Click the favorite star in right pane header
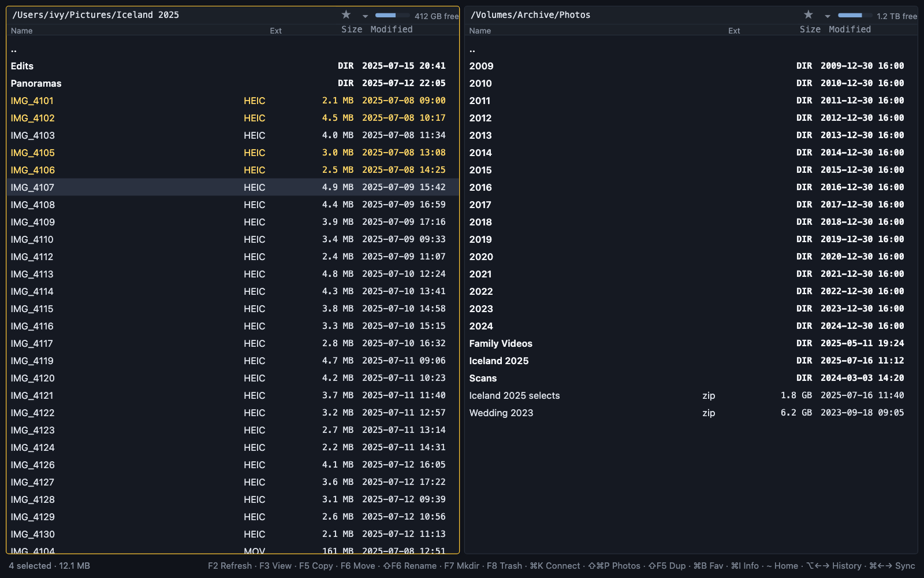Image resolution: width=924 pixels, height=578 pixels. tap(808, 14)
